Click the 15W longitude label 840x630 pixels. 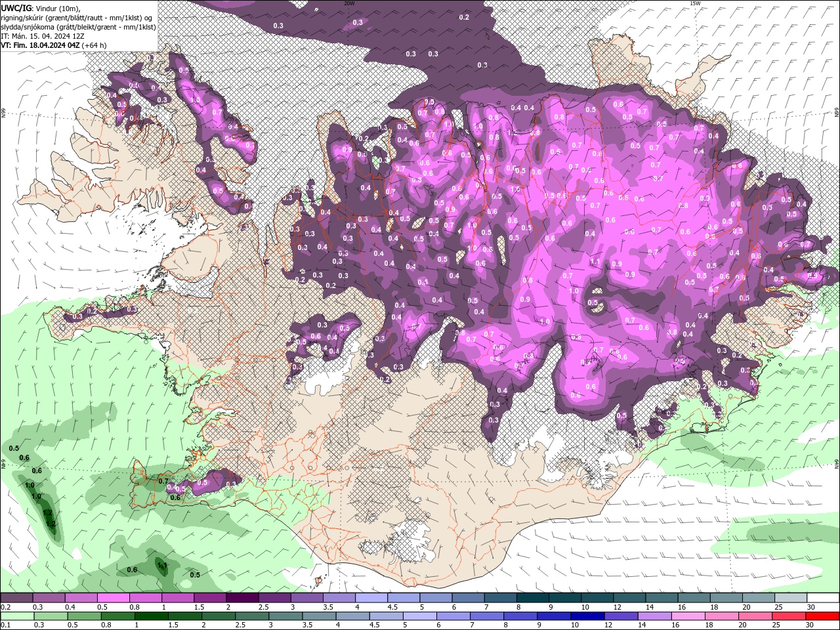pyautogui.click(x=695, y=3)
